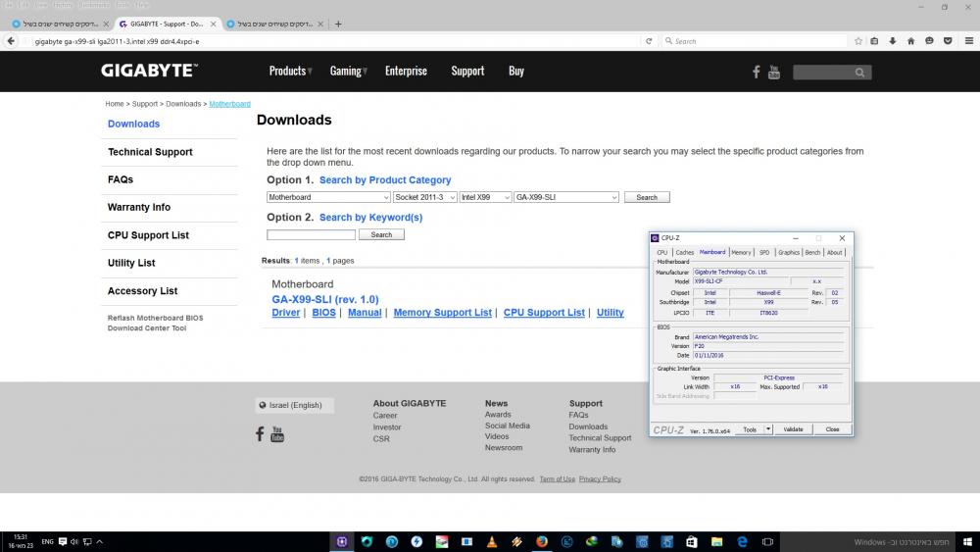
Task: Close the GIGABYTE Support tab
Action: (x=213, y=24)
